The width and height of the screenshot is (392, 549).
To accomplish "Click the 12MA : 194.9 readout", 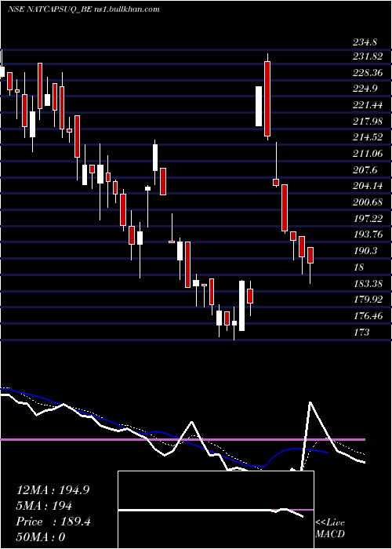I will 53,490.
